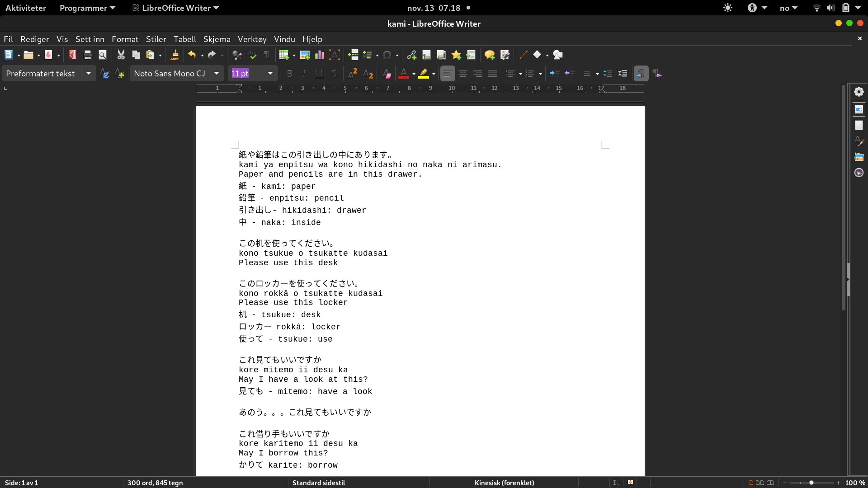
Task: Open the special character dropdown arrow
Action: [x=397, y=56]
